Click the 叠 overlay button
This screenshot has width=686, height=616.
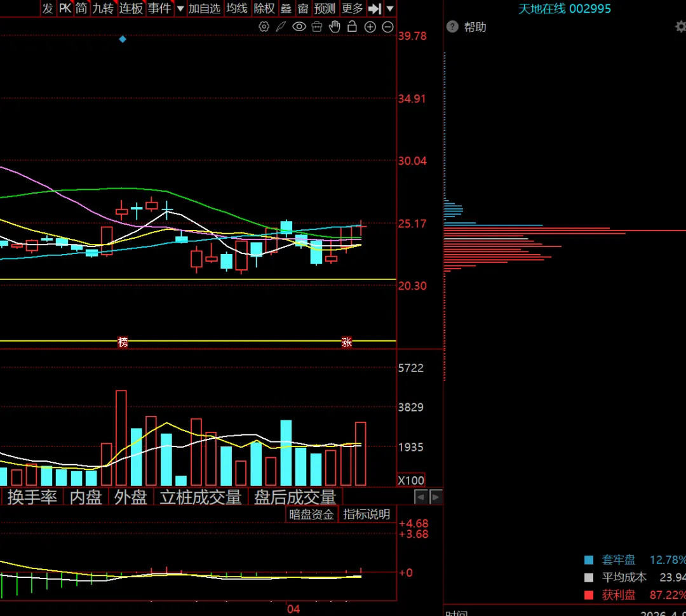coord(286,8)
